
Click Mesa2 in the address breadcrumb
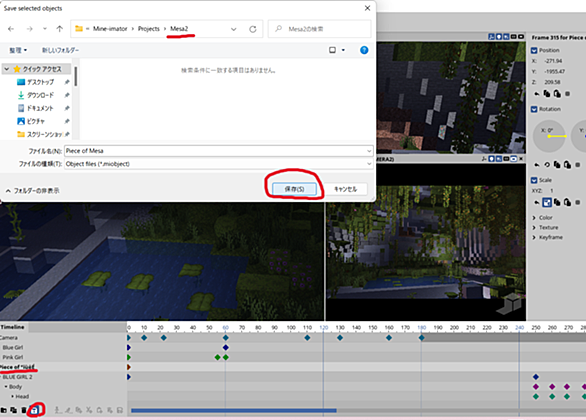(179, 29)
